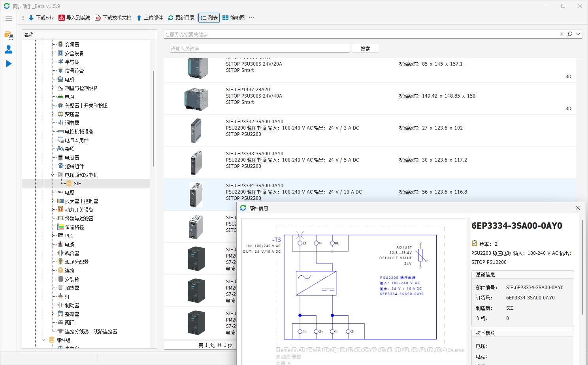Open the server search dropdown arrow
Screen dimensions: 588x365
pyautogui.click(x=578, y=34)
